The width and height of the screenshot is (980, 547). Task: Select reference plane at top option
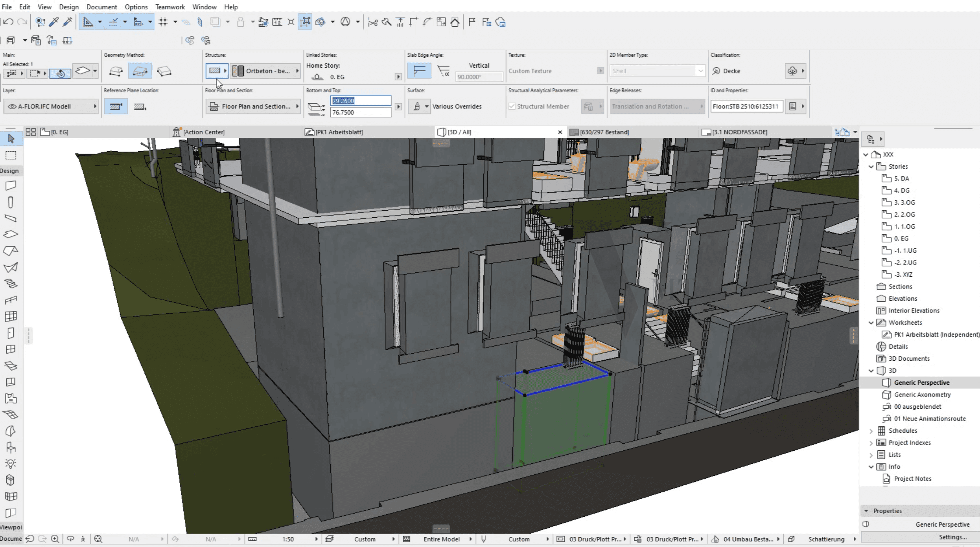(116, 106)
